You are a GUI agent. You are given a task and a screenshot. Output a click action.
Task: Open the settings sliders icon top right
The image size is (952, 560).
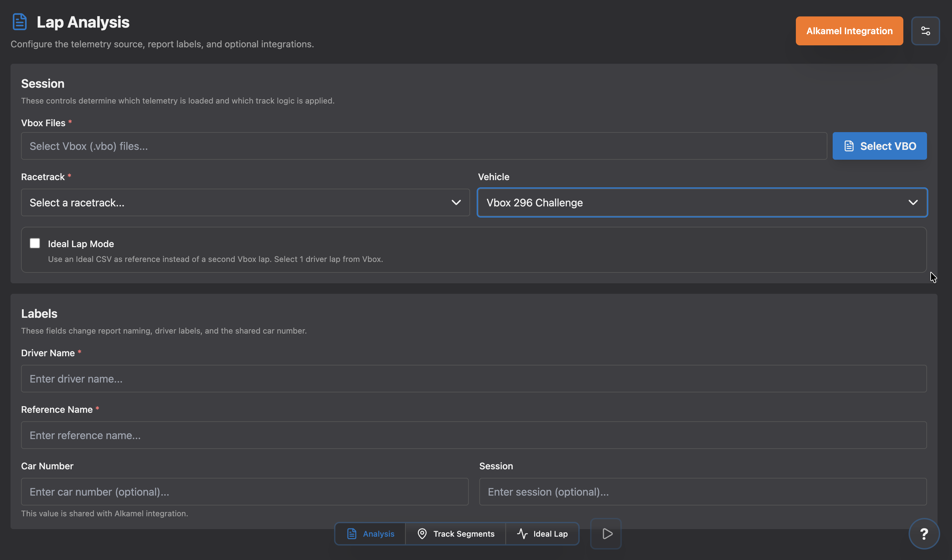coord(926,31)
